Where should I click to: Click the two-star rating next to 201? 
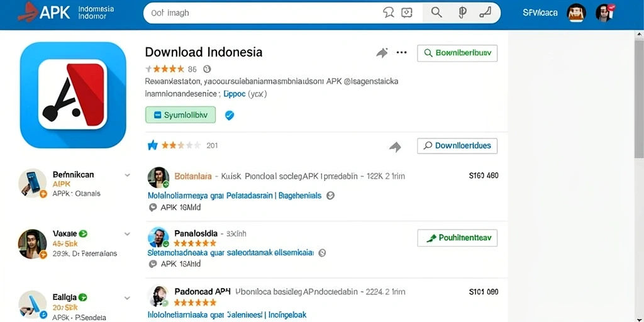tap(180, 145)
